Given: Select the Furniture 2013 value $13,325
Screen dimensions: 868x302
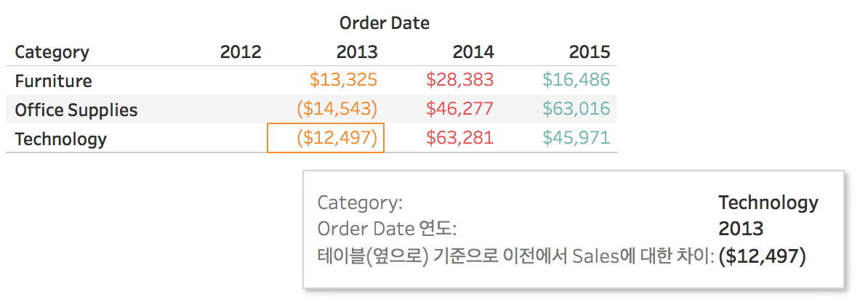Looking at the screenshot, I should [343, 80].
